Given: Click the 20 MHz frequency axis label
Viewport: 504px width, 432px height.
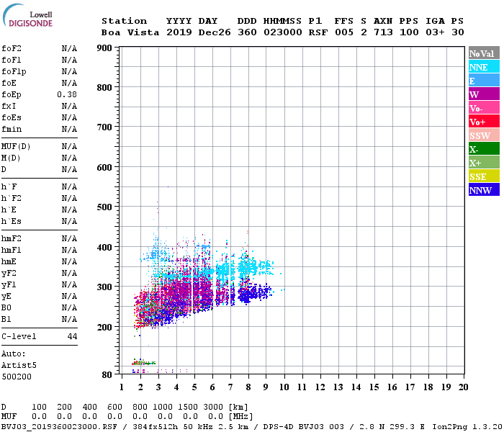Looking at the screenshot, I should coord(463,387).
